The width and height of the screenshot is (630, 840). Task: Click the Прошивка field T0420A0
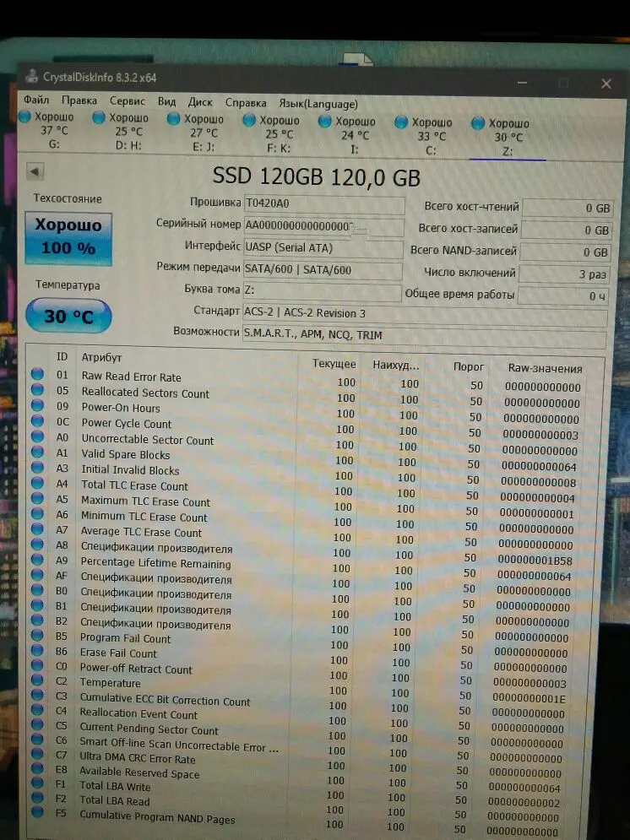324,204
